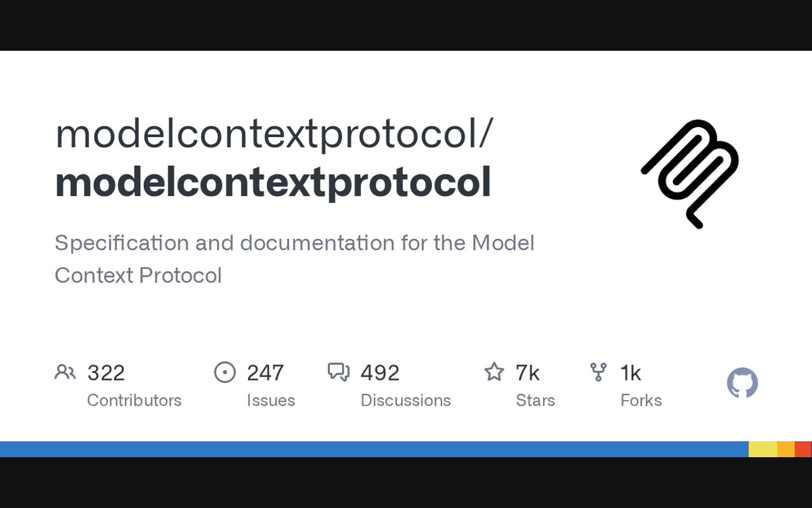The width and height of the screenshot is (812, 508).
Task: Click the 492 discussions count
Action: pos(380,373)
